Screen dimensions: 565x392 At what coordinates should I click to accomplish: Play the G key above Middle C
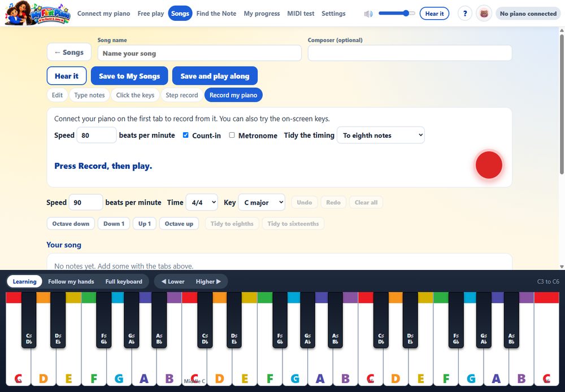(x=295, y=364)
